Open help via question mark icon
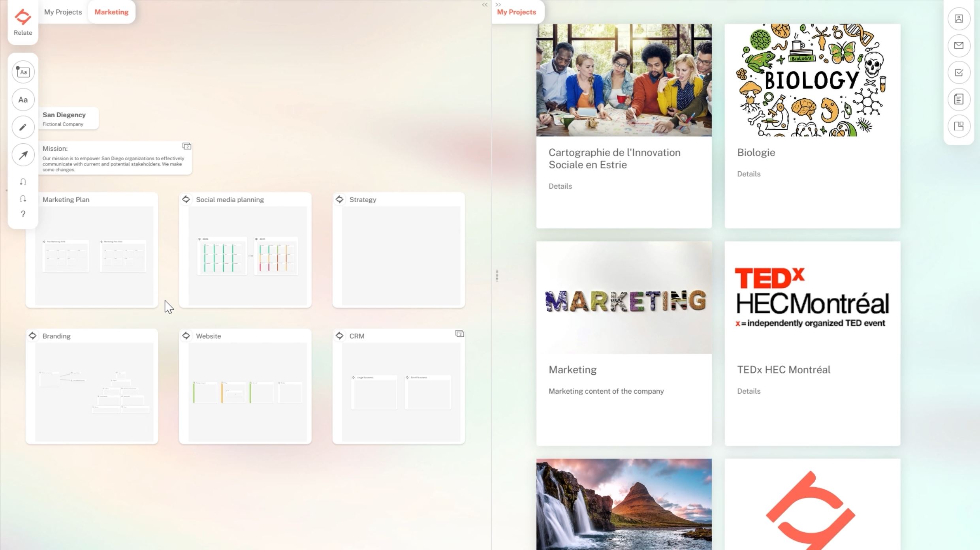Viewport: 980px width, 550px height. pyautogui.click(x=23, y=214)
